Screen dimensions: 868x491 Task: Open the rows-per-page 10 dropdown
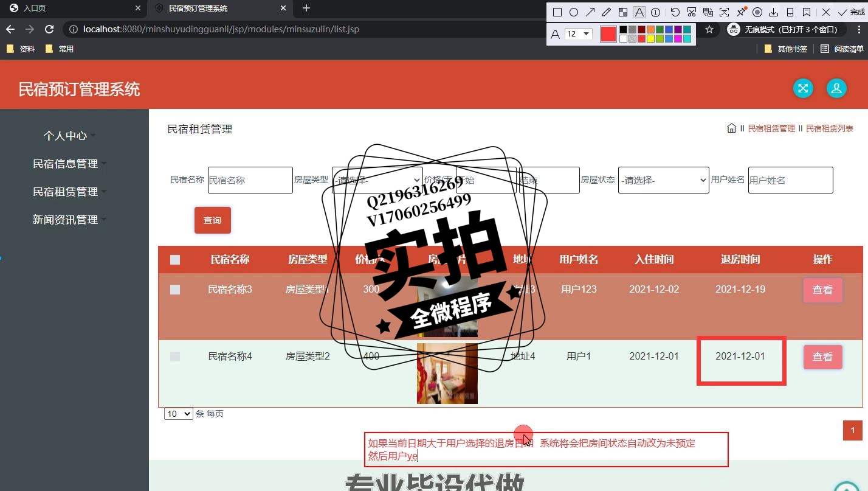(179, 414)
